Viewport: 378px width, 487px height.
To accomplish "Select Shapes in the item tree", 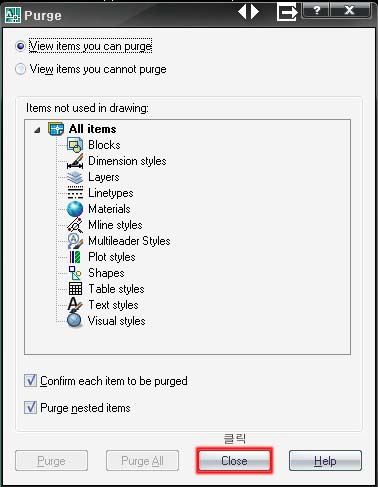I will coord(106,273).
